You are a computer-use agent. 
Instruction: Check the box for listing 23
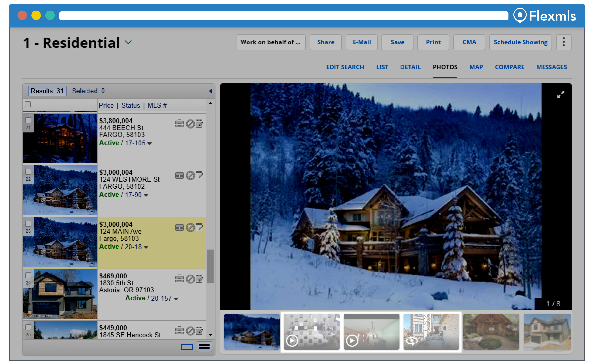pyautogui.click(x=28, y=224)
